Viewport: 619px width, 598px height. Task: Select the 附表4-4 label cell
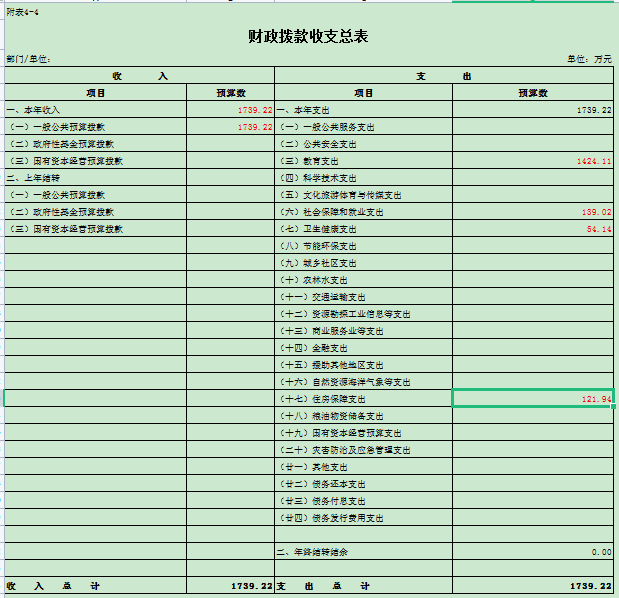tap(22, 10)
